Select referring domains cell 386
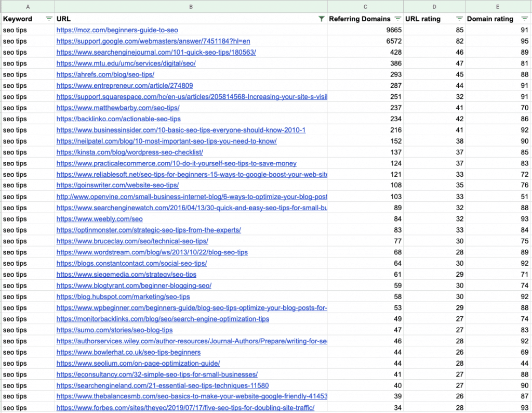Viewport: 532px width, 413px height. click(365, 63)
